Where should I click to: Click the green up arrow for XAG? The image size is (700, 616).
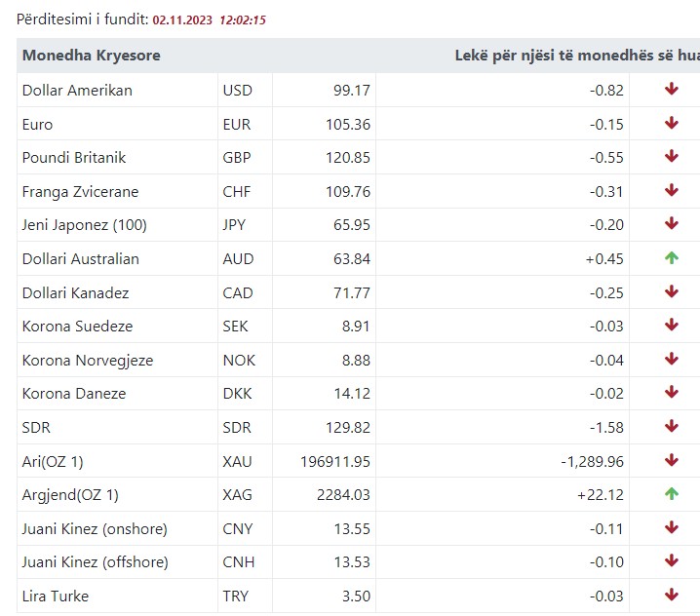[671, 494]
